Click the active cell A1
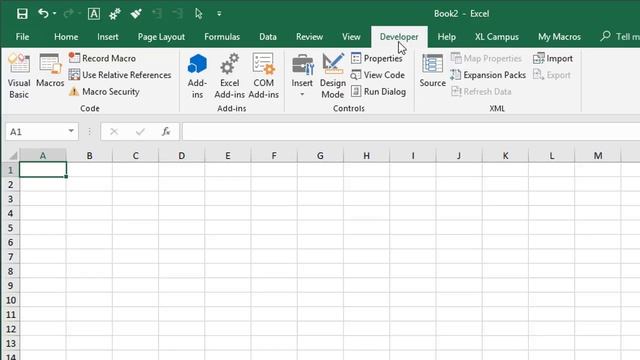Image resolution: width=640 pixels, height=360 pixels. (43, 170)
